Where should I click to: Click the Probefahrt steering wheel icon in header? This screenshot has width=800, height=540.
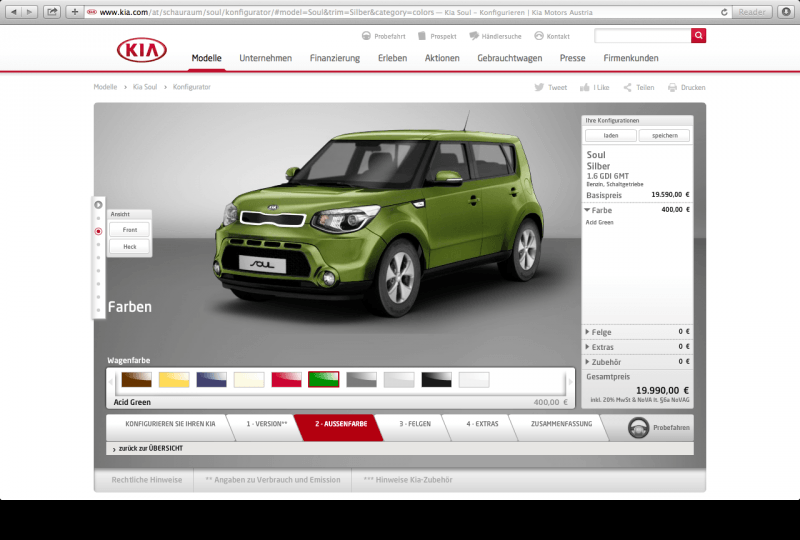click(366, 36)
